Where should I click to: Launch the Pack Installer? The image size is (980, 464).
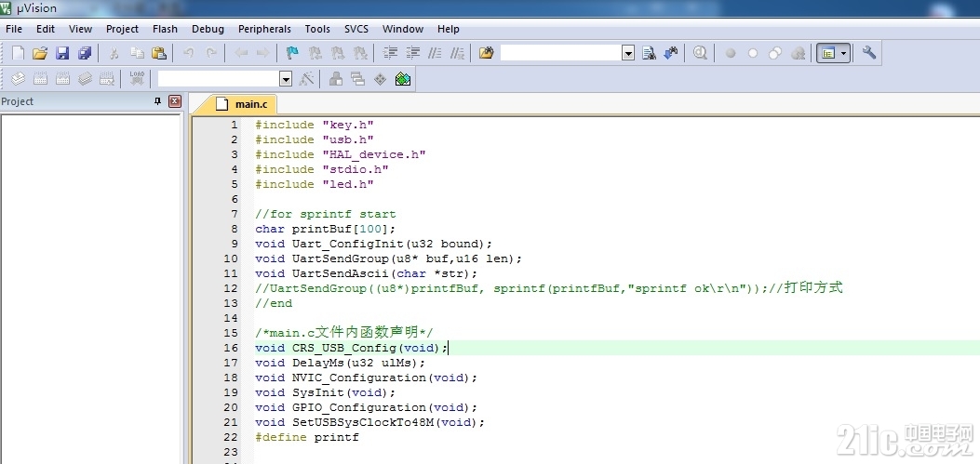(x=403, y=79)
